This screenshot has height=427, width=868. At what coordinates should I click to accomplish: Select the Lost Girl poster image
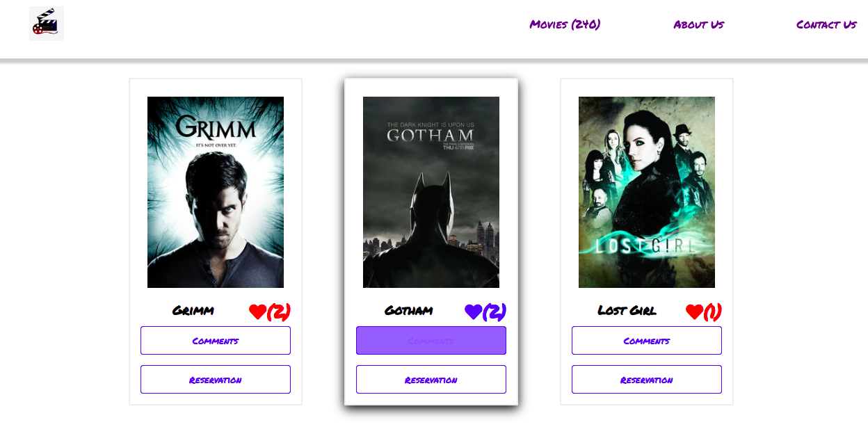[x=647, y=192]
